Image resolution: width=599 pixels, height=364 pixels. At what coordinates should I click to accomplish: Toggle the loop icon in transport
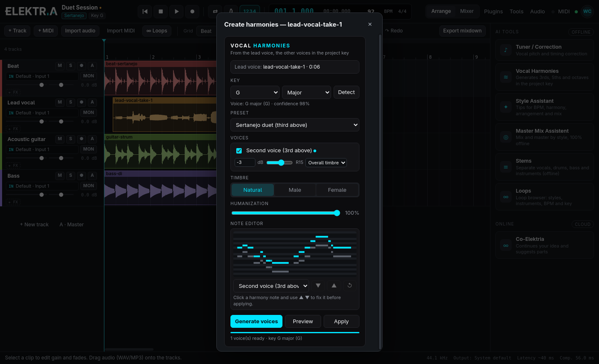pyautogui.click(x=215, y=12)
